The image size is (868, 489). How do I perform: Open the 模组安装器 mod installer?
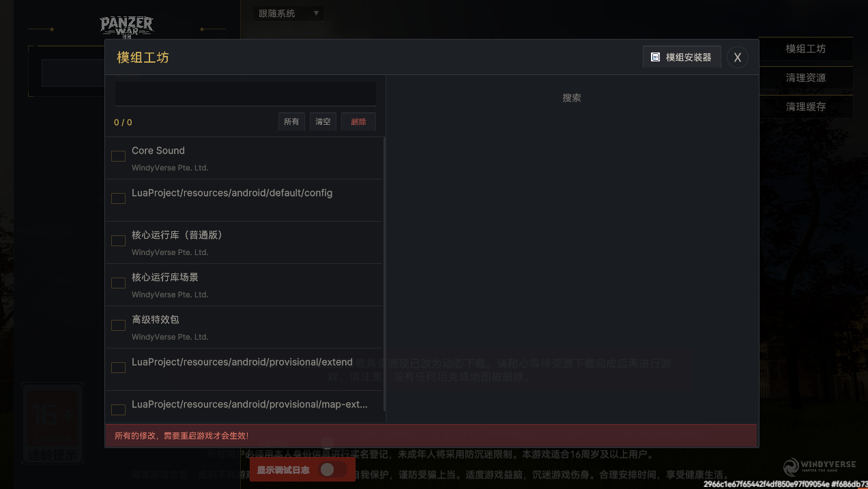point(682,57)
